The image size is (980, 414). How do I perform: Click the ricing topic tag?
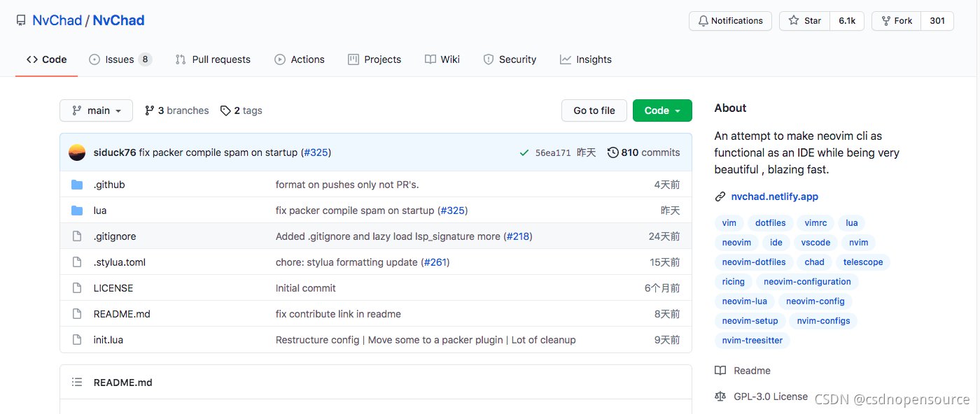734,282
